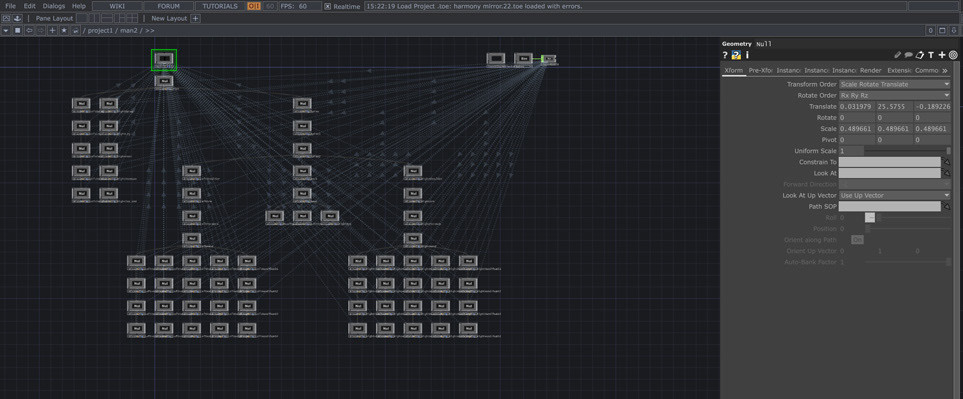This screenshot has width=963, height=399.
Task: Click the FORUM button
Action: click(x=168, y=6)
